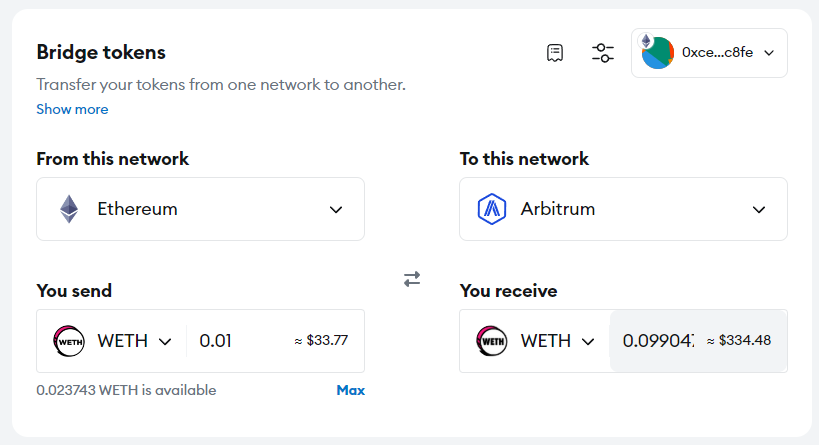Click the Show more link
The height and width of the screenshot is (445, 819).
click(72, 109)
